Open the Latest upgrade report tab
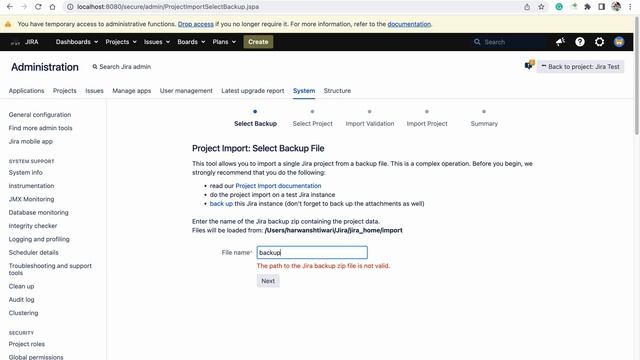 tap(253, 91)
